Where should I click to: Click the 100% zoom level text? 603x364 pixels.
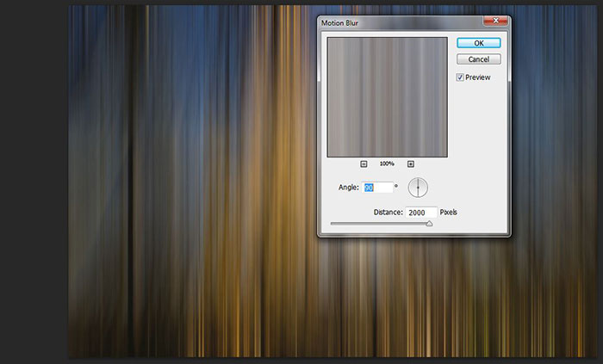(x=387, y=163)
